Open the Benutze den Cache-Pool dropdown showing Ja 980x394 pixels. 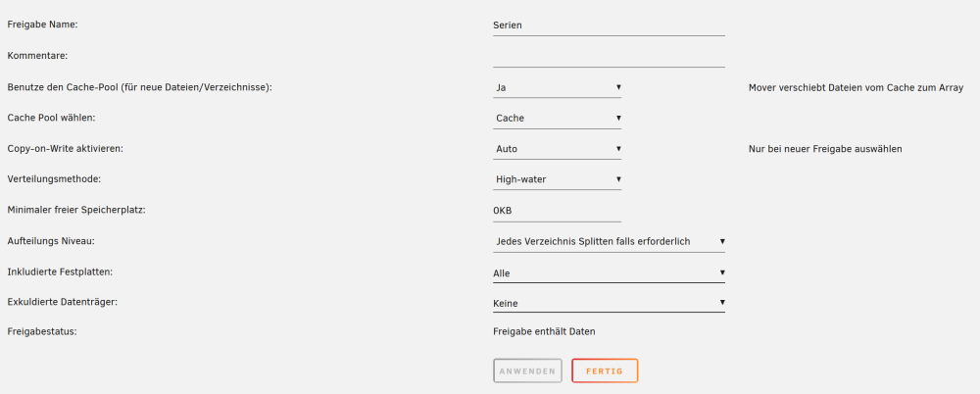[x=557, y=87]
